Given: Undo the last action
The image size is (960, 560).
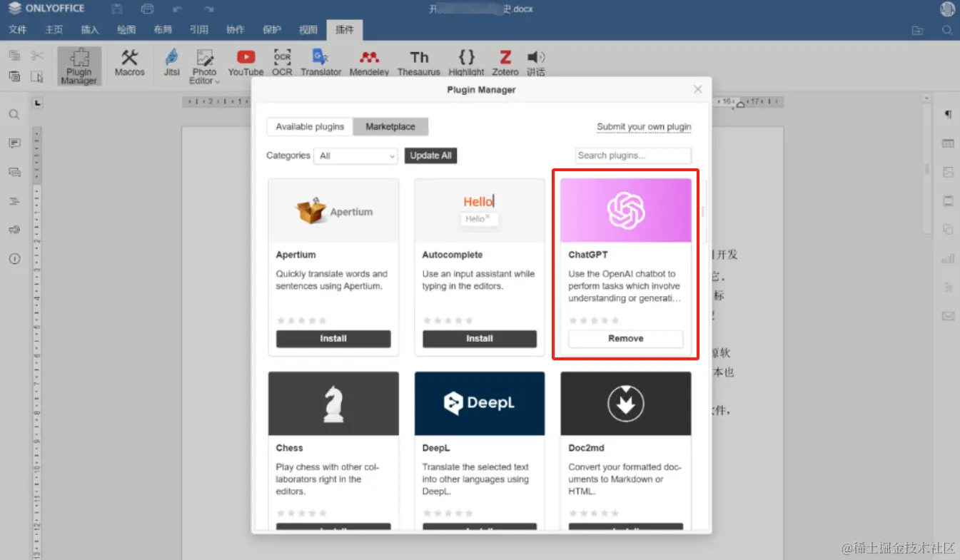Looking at the screenshot, I should 178,9.
